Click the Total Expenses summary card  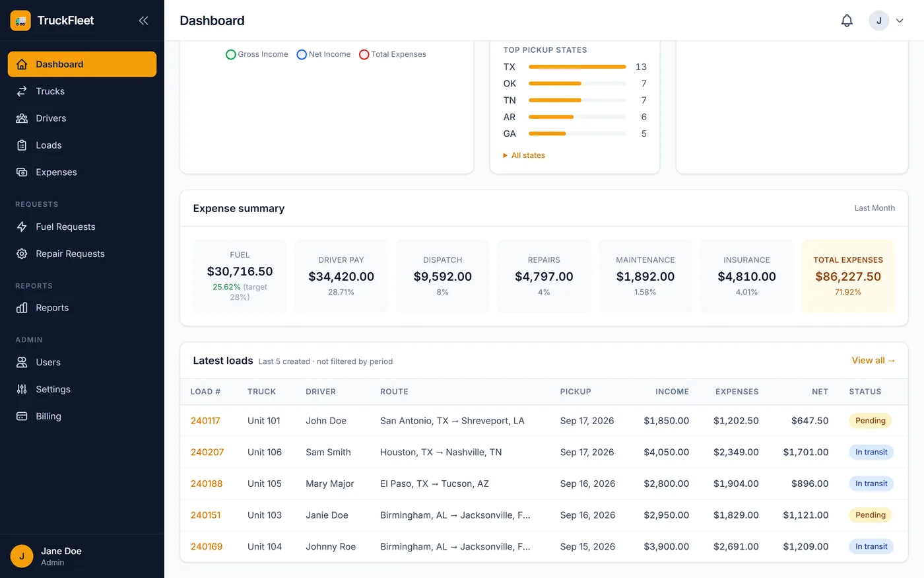848,275
